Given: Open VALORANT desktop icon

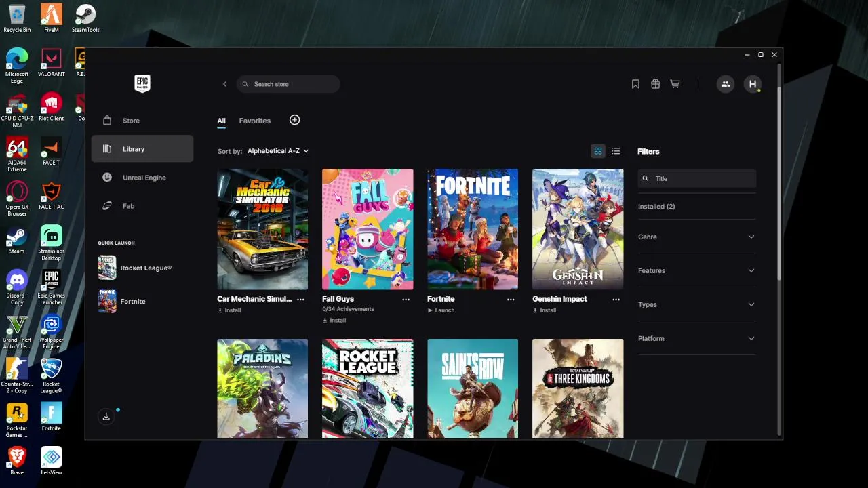Looking at the screenshot, I should tap(51, 62).
